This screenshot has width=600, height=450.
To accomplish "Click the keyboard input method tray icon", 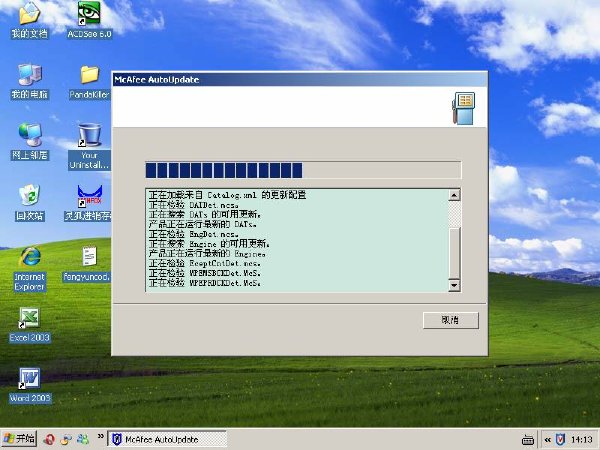I will click(528, 440).
